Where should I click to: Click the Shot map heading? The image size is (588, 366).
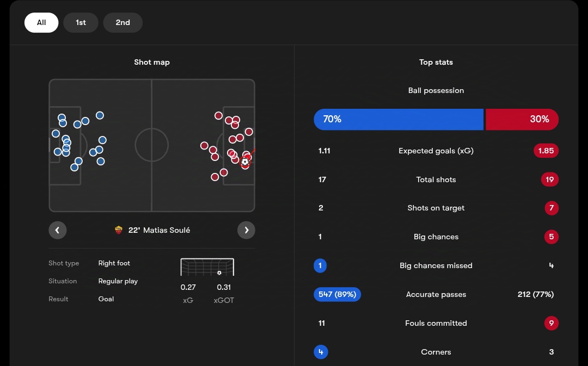click(152, 62)
